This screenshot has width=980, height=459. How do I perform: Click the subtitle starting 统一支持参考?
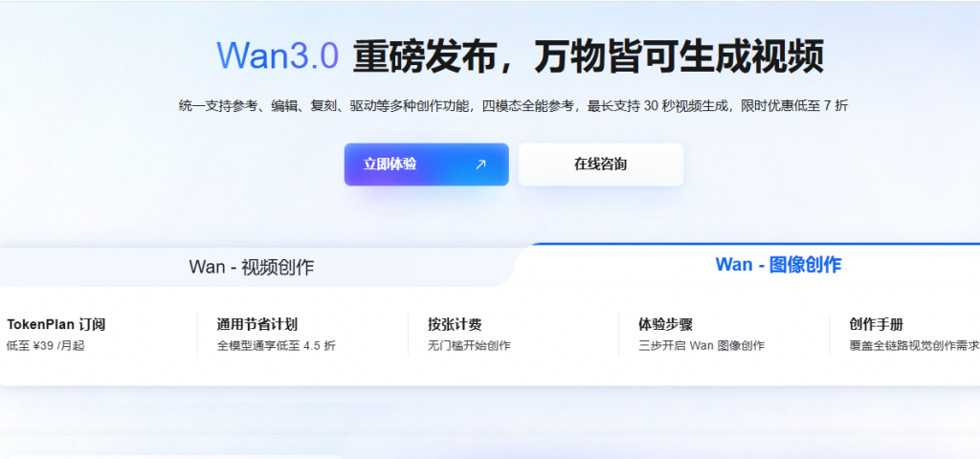coord(513,105)
